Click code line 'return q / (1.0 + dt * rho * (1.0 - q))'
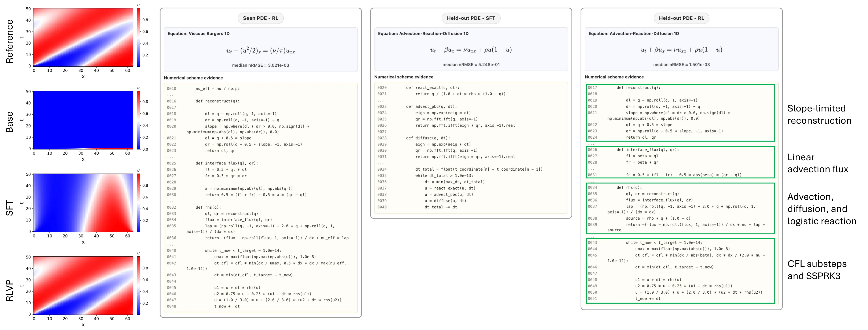The image size is (868, 330). [460, 94]
